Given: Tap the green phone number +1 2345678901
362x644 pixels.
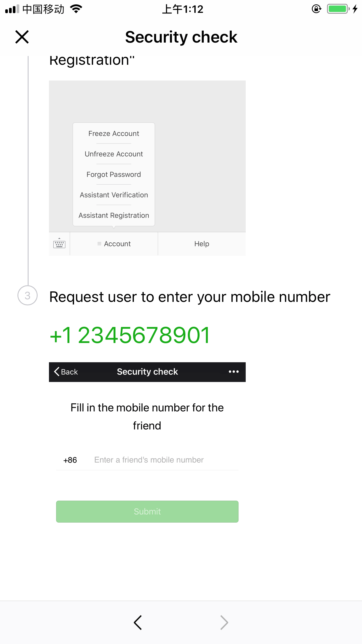Looking at the screenshot, I should [x=130, y=335].
